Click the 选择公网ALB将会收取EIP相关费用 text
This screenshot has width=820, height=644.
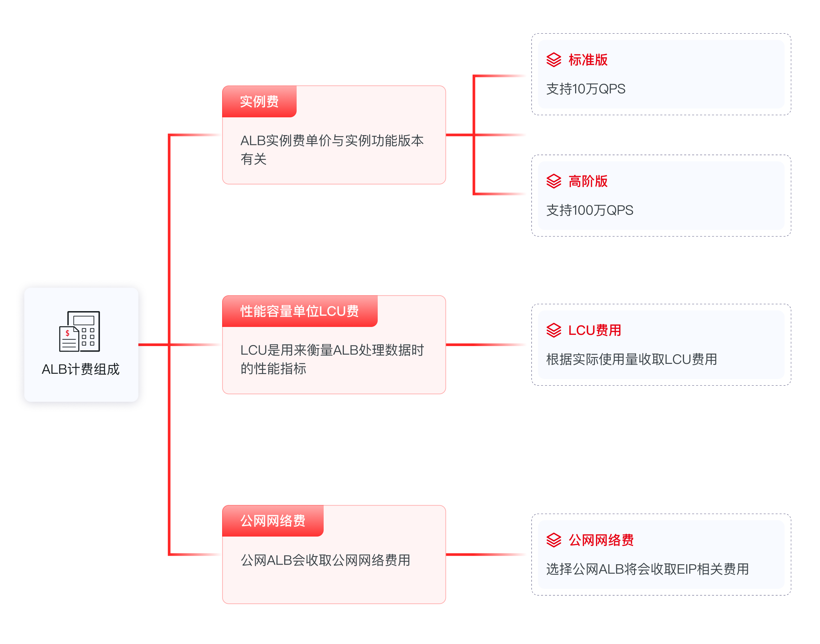pyautogui.click(x=647, y=569)
